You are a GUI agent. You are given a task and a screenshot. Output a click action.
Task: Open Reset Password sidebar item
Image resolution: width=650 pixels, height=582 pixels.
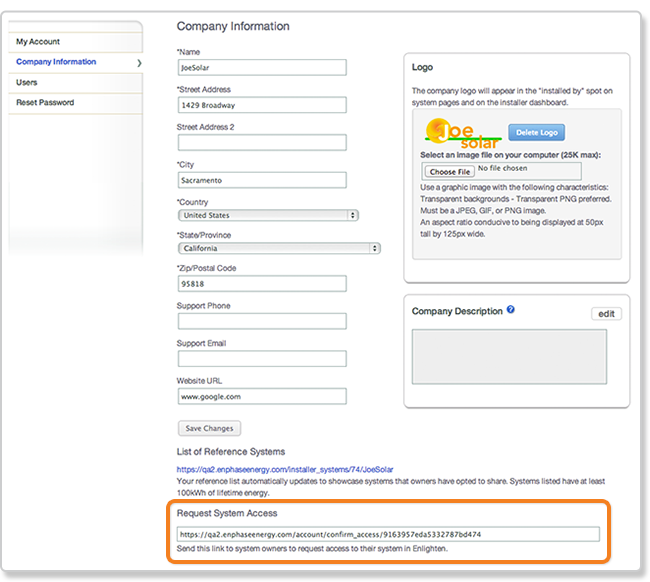coord(45,103)
